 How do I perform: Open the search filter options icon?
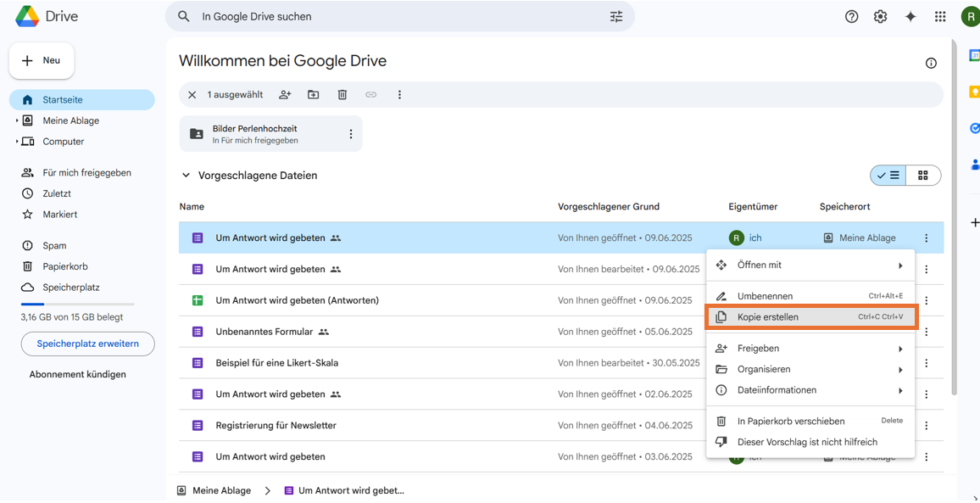click(616, 17)
